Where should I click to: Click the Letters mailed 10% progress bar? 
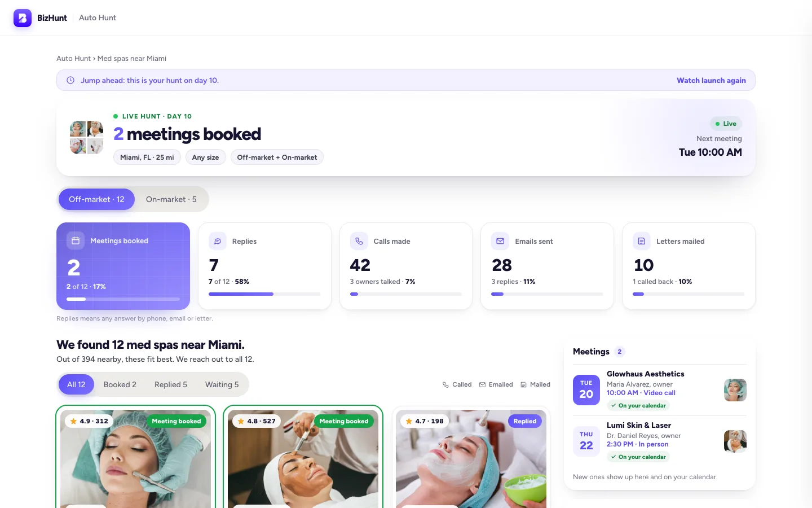pyautogui.click(x=689, y=294)
